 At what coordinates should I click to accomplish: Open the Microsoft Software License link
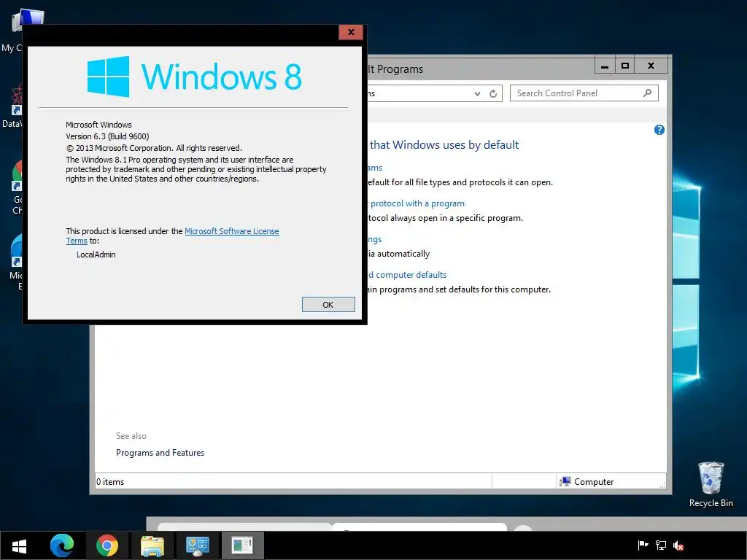(x=231, y=231)
